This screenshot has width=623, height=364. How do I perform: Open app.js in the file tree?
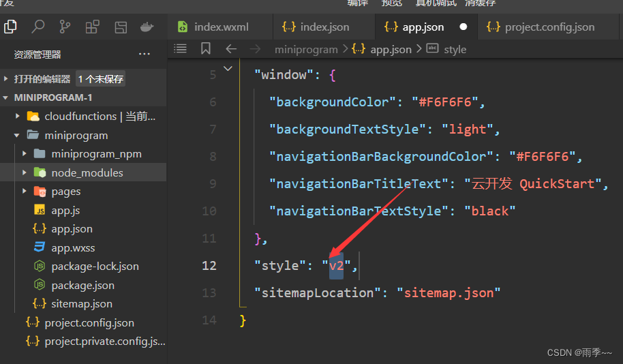click(65, 210)
